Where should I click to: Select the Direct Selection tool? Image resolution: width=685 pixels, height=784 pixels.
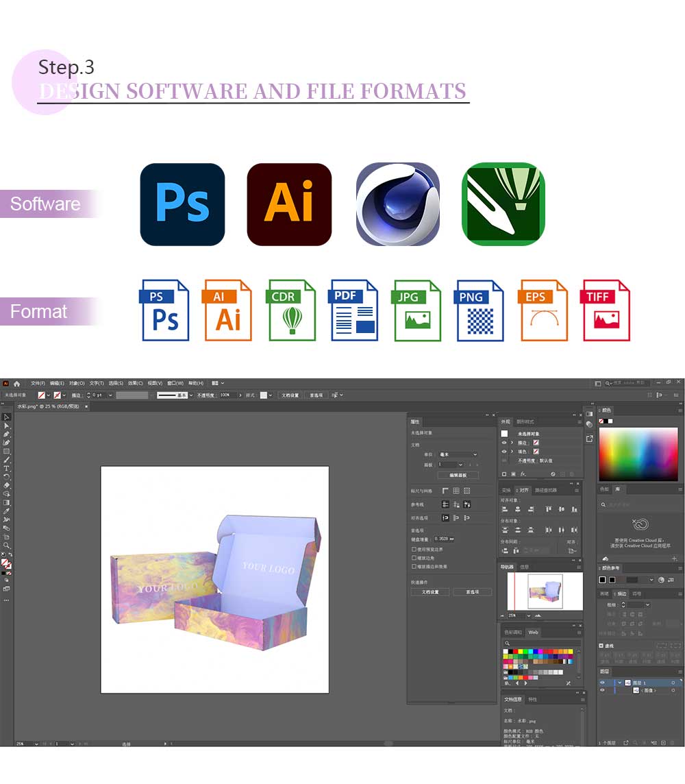pos(6,426)
